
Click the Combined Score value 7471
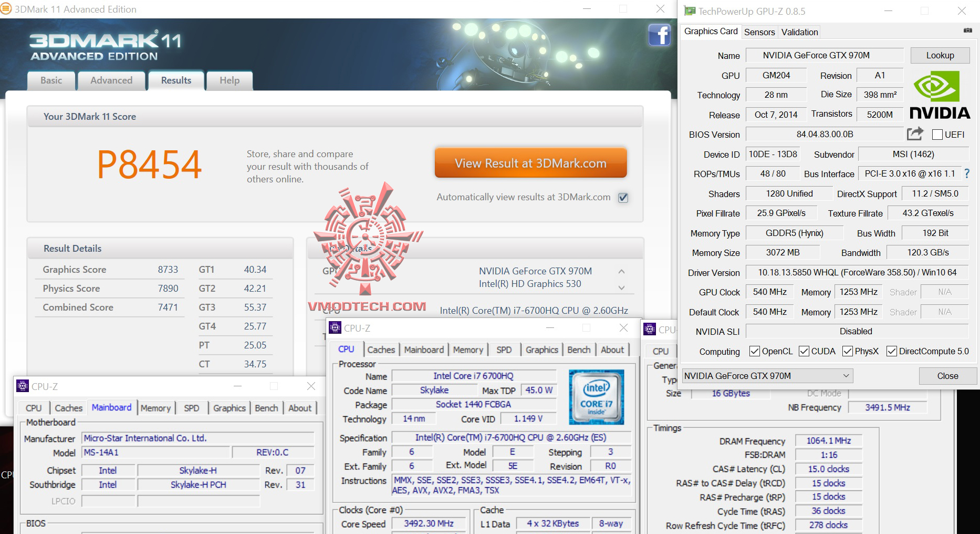168,307
